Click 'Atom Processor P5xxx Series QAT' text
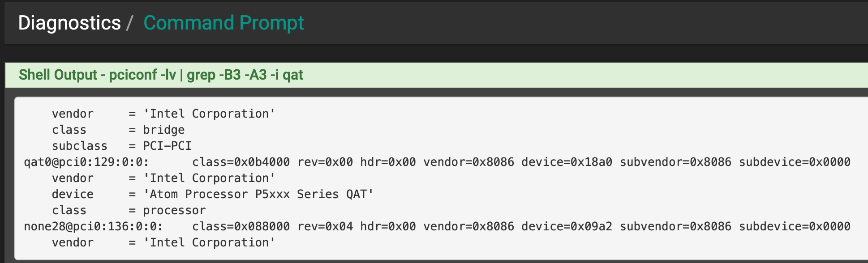Viewport: 868px width, 263px height. click(x=258, y=194)
